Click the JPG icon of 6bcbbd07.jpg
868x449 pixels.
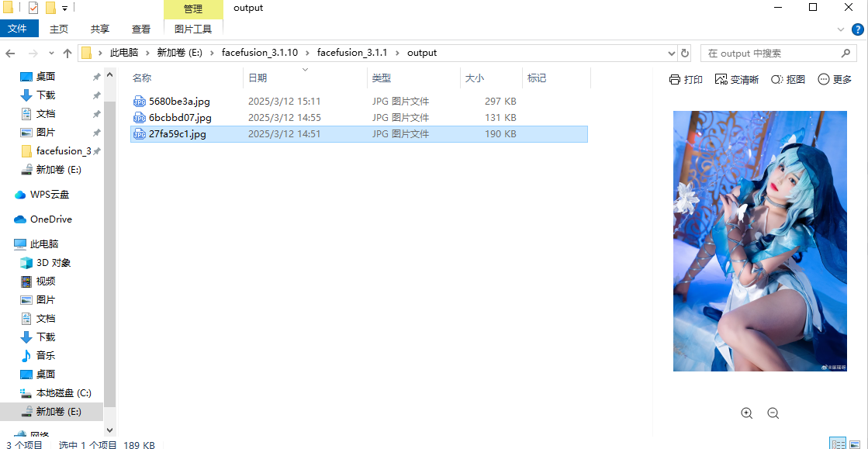coord(140,117)
